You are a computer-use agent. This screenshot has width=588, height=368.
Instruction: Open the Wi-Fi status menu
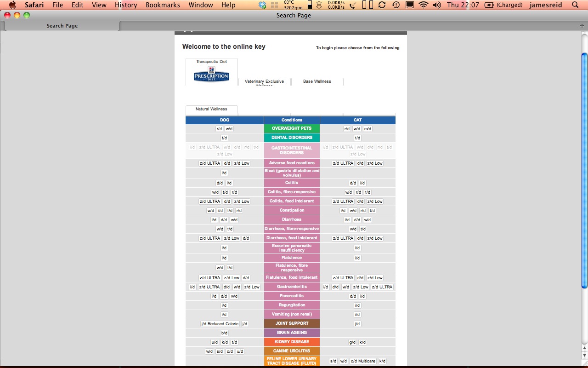[423, 5]
